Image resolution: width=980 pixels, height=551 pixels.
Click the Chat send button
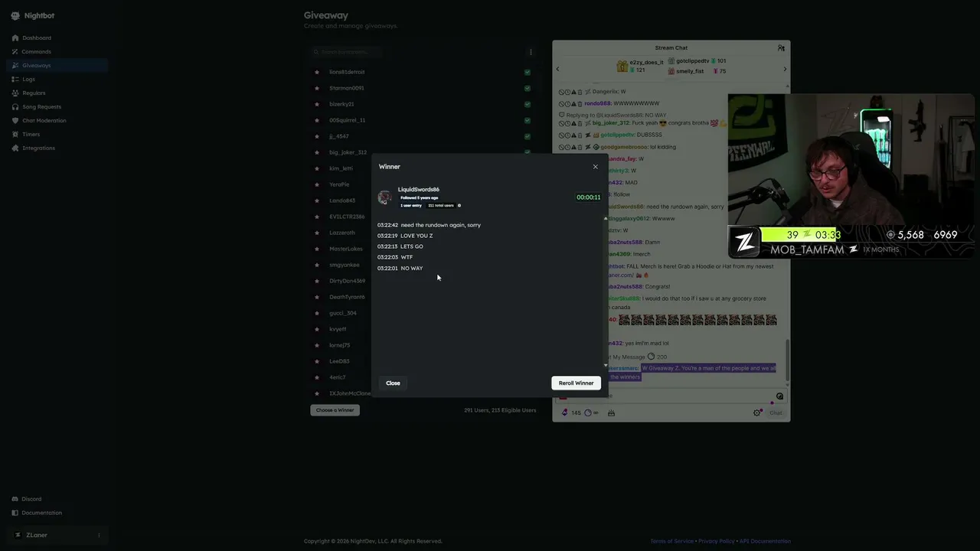coord(776,412)
